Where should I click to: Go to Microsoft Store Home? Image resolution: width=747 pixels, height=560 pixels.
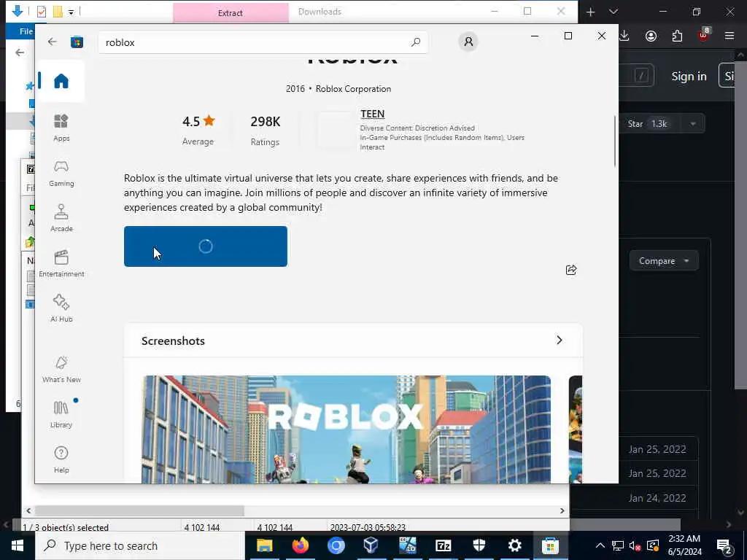(x=61, y=81)
